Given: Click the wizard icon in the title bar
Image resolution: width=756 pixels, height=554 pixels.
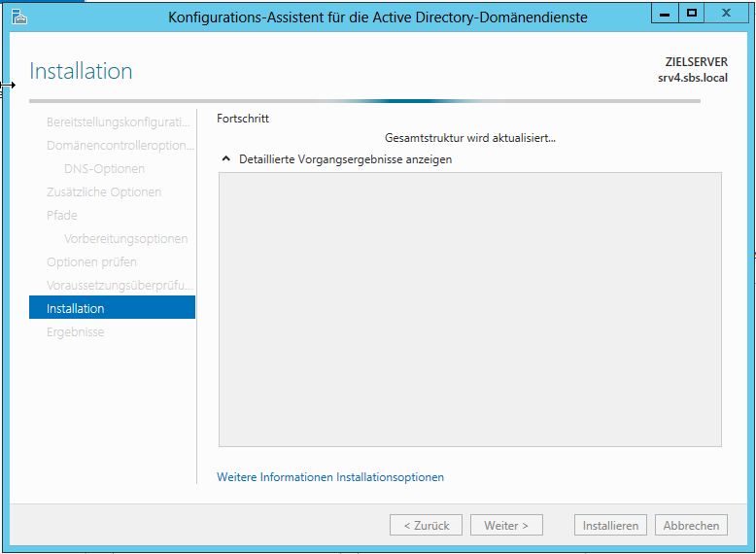Looking at the screenshot, I should tap(17, 16).
